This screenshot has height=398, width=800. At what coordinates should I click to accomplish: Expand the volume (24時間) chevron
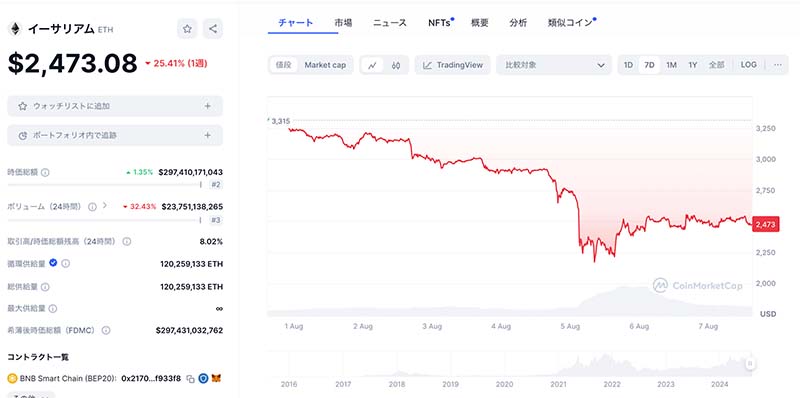click(105, 205)
